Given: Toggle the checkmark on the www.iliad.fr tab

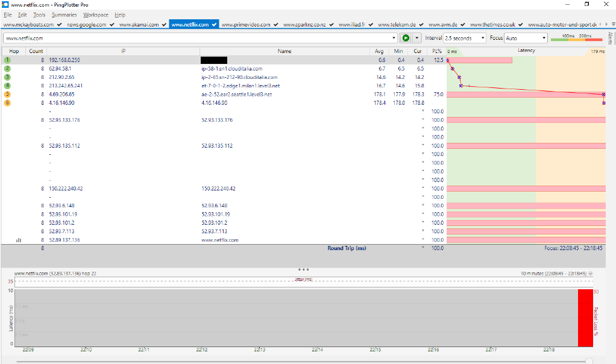Looking at the screenshot, I should pyautogui.click(x=371, y=24).
